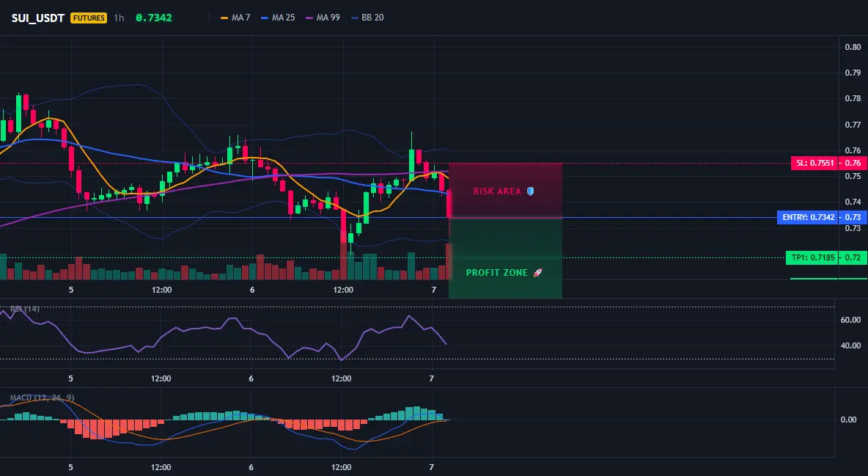The width and height of the screenshot is (868, 476).
Task: Open the MACD (12, 26, 9) indicator label
Action: coord(42,398)
